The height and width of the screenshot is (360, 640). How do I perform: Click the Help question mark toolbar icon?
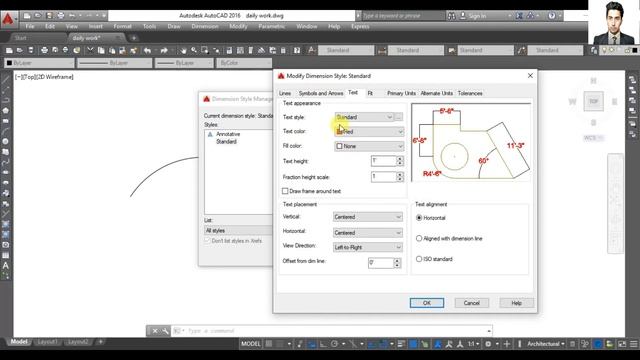(297, 50)
